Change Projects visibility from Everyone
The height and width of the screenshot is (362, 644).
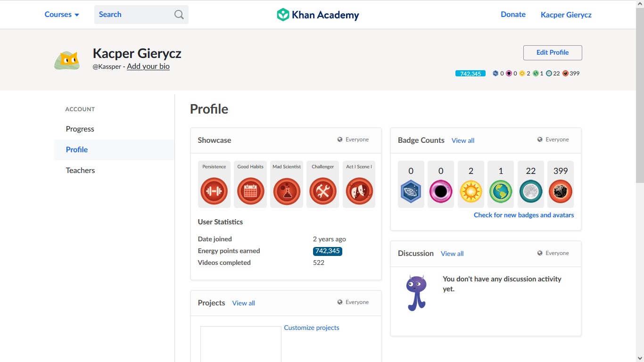[x=353, y=302]
